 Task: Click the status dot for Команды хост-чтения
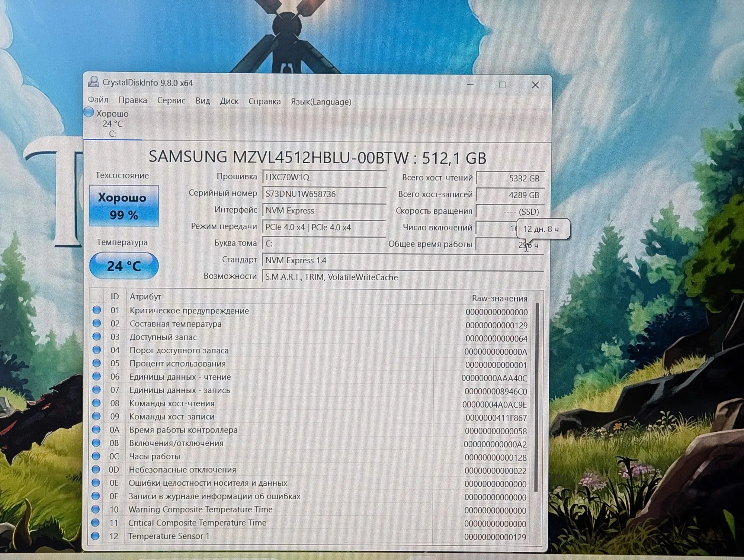pyautogui.click(x=96, y=403)
